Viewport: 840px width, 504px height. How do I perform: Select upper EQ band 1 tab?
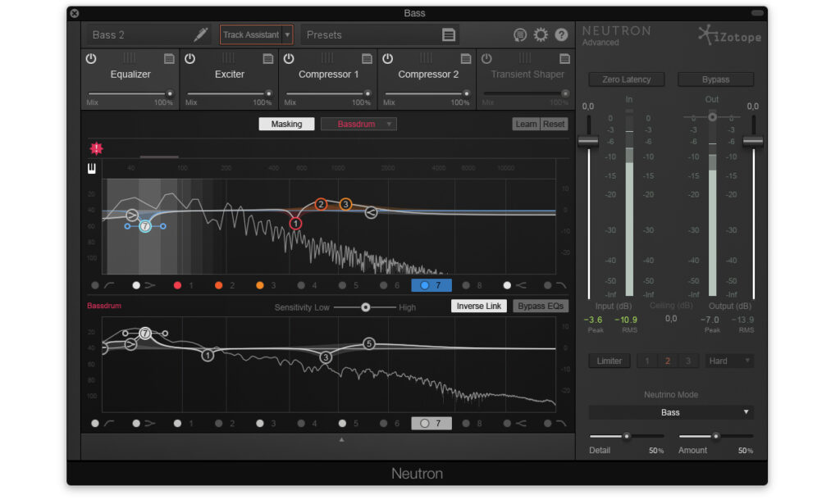click(185, 285)
